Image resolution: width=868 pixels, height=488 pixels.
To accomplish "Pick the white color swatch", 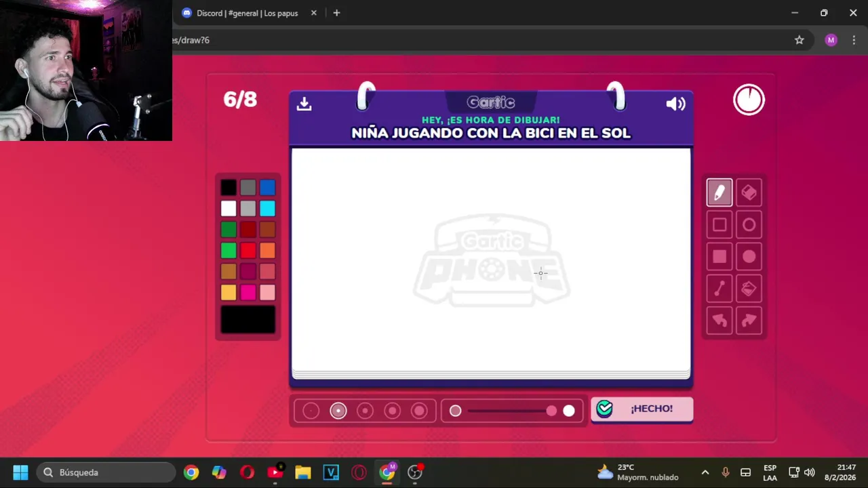I will pos(229,209).
